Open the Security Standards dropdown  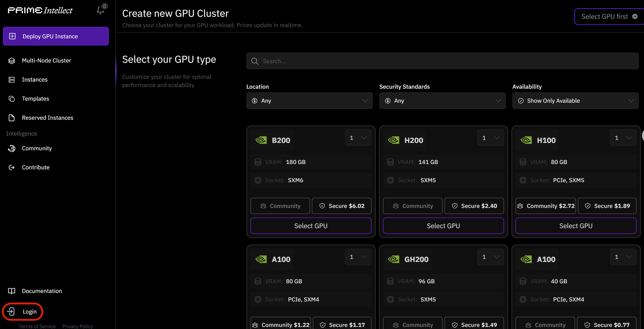coord(442,101)
